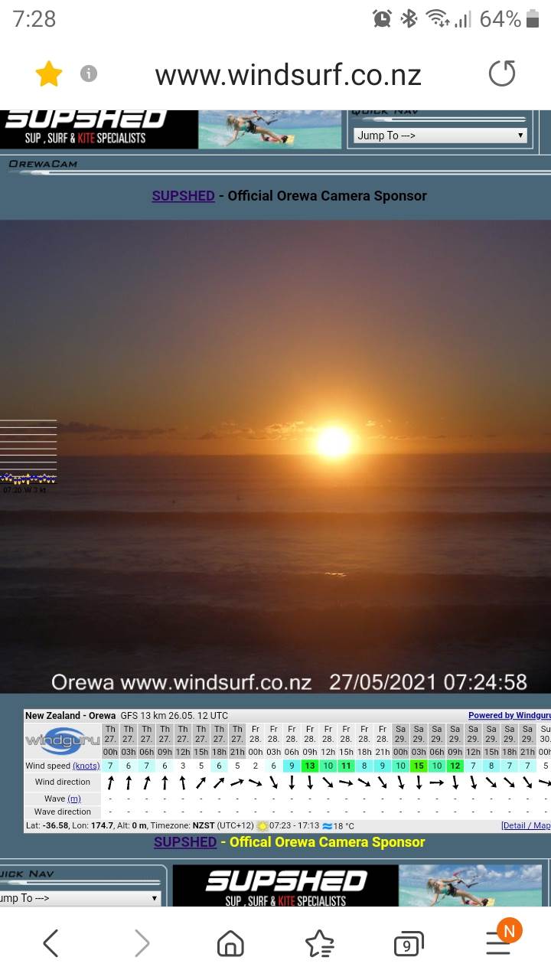
Task: Open the tab switcher showing 9 tabs
Action: click(407, 945)
